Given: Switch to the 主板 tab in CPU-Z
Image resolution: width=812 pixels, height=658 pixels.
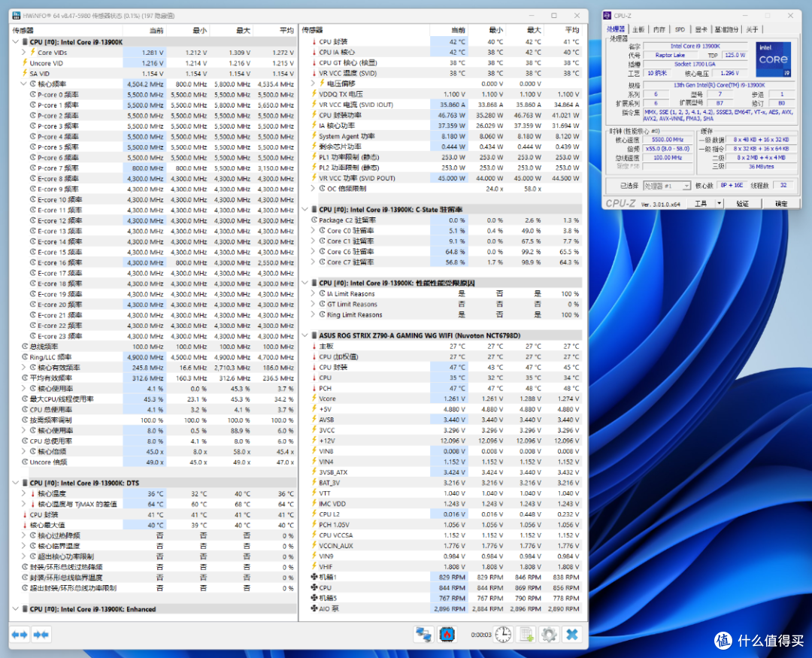Looking at the screenshot, I should click(x=638, y=29).
